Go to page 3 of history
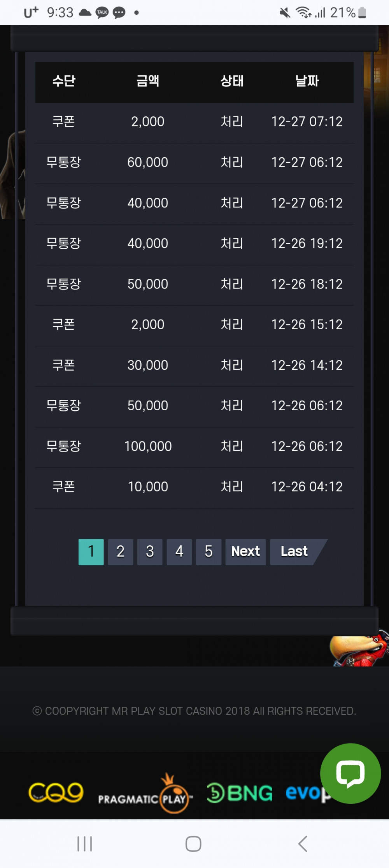Screen dimensions: 389x868 150,552
